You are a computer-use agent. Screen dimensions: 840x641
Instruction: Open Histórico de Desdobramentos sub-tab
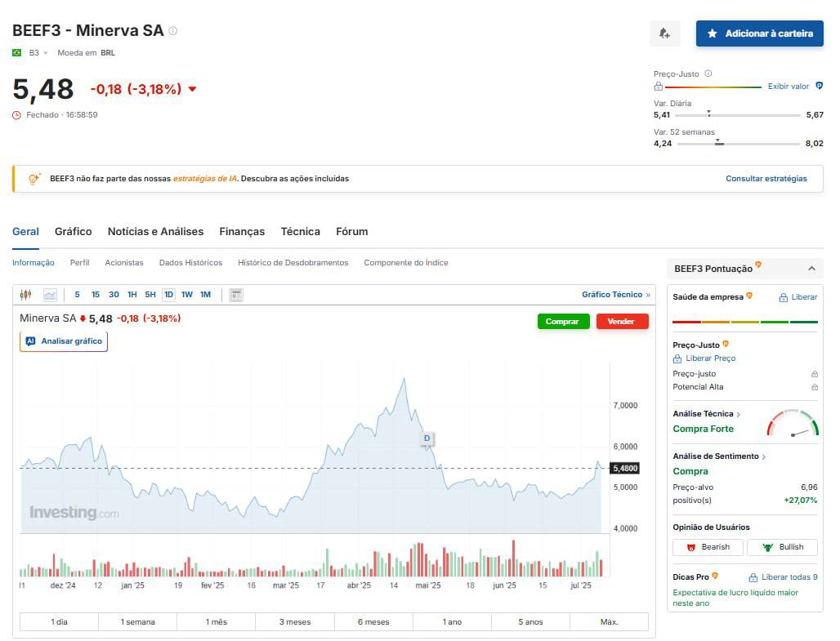pyautogui.click(x=293, y=262)
